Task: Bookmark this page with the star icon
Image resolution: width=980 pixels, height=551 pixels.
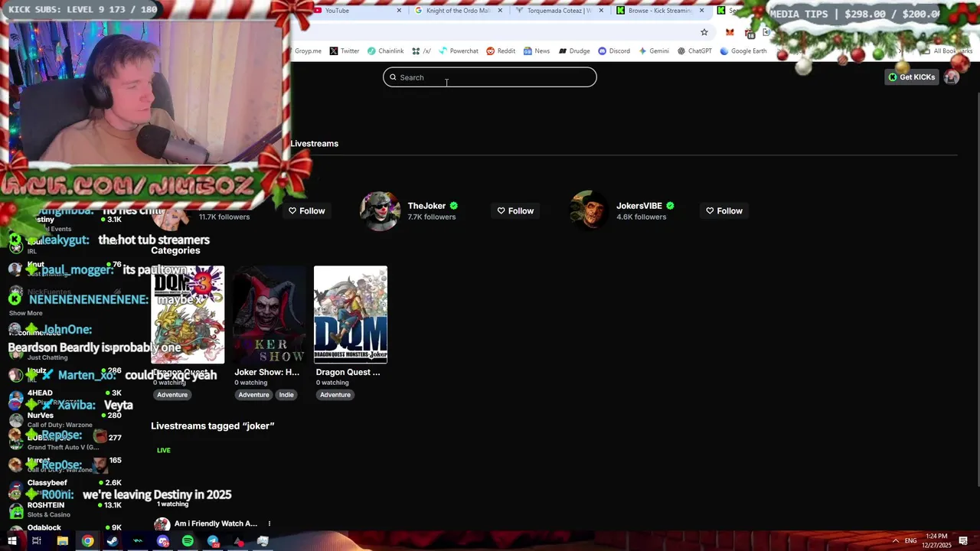Action: coord(704,32)
